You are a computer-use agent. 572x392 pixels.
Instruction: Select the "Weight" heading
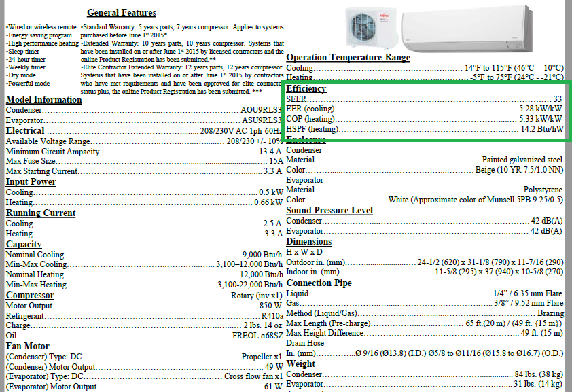coord(300,364)
